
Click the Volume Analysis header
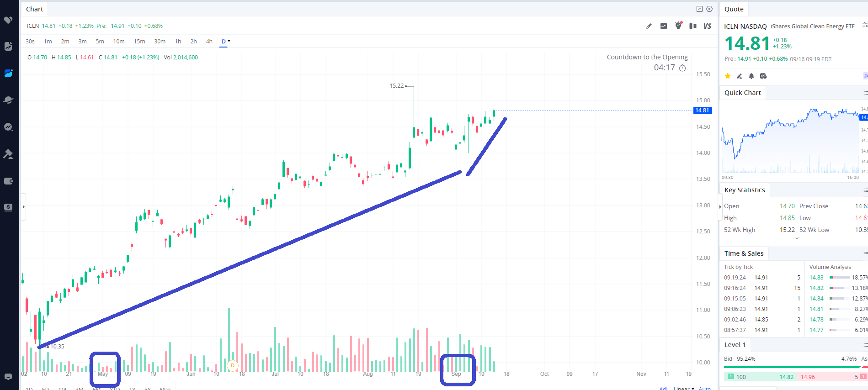[830, 267]
